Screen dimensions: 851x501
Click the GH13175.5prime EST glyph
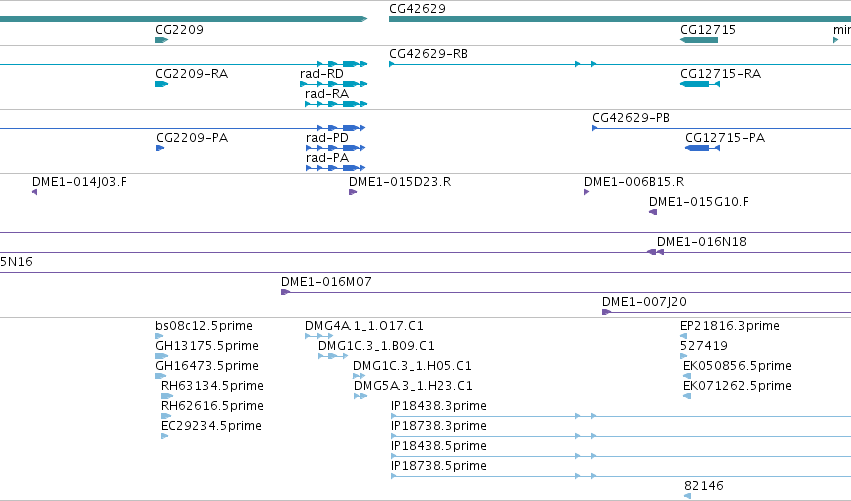coord(161,357)
